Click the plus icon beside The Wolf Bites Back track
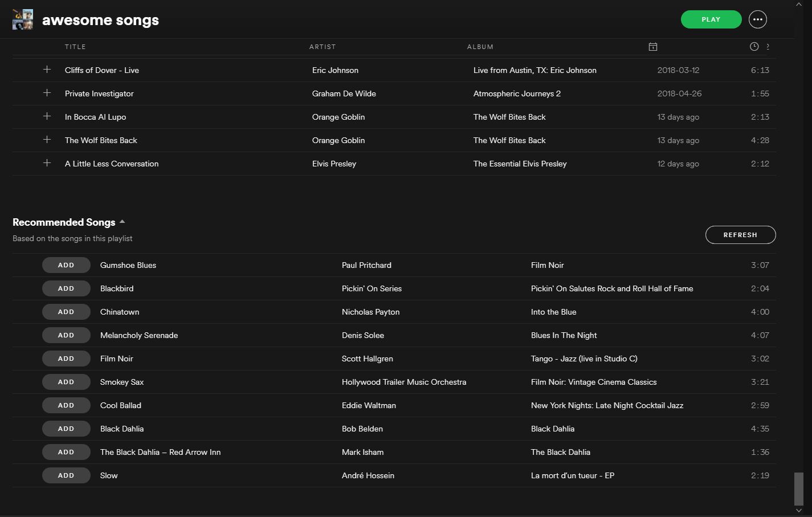812x517 pixels. (47, 140)
